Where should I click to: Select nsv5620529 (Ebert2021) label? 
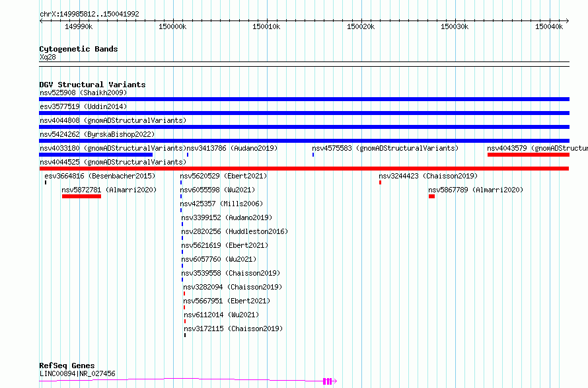pos(223,176)
